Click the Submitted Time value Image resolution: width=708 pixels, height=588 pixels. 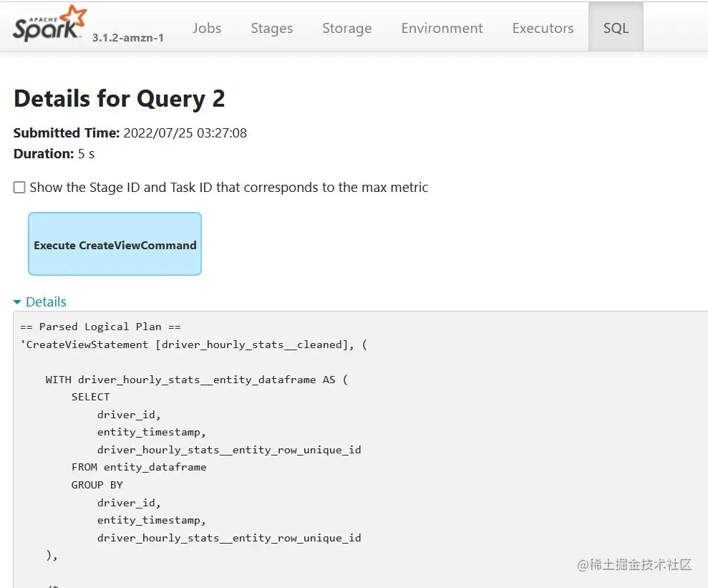click(x=185, y=133)
